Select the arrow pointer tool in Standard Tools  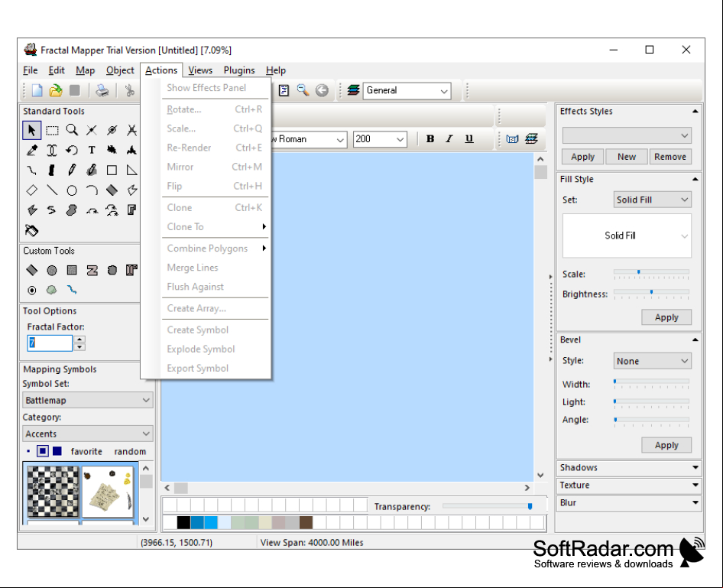coord(32,130)
